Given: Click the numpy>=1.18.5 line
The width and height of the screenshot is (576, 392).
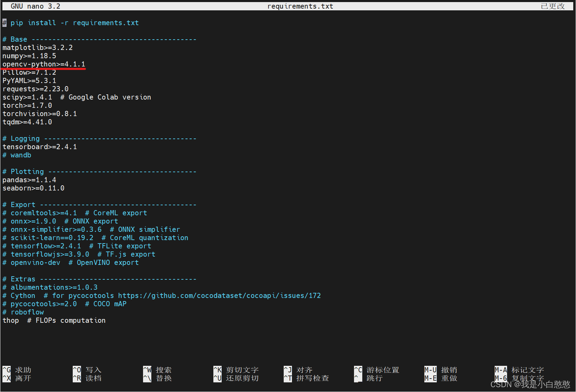Looking at the screenshot, I should [x=29, y=56].
